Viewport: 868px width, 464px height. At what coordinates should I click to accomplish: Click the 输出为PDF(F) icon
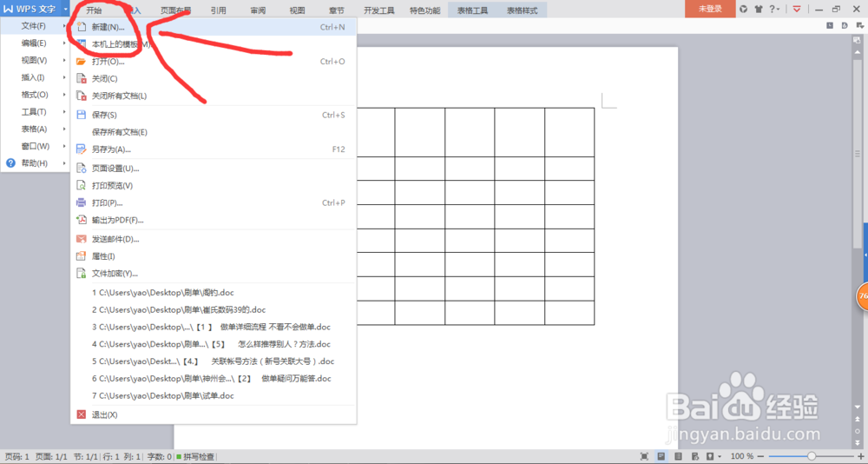pyautogui.click(x=82, y=220)
